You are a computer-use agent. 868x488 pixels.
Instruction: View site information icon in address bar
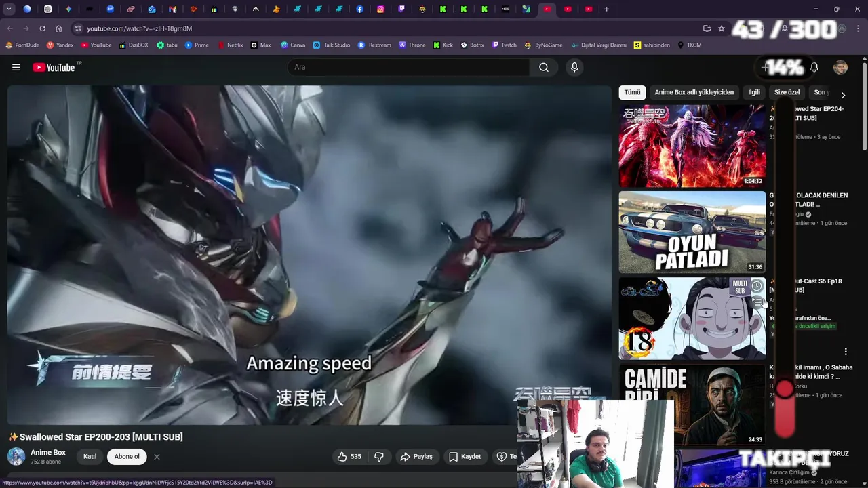(78, 28)
